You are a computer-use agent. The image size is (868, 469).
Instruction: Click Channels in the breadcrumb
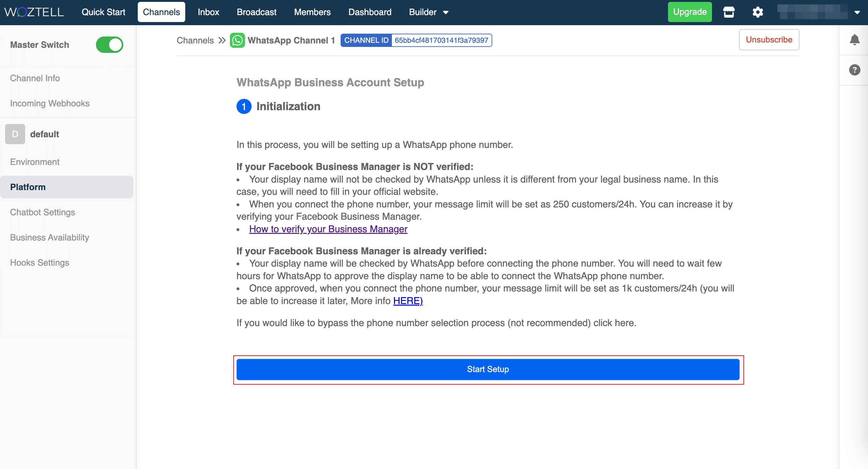point(195,41)
